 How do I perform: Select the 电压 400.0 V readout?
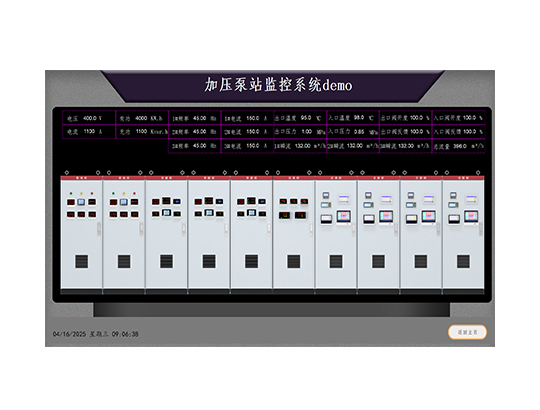(x=89, y=118)
